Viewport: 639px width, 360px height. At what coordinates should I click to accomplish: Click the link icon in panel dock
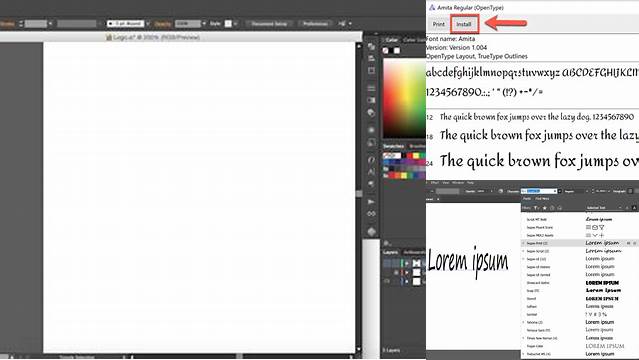coord(371,214)
